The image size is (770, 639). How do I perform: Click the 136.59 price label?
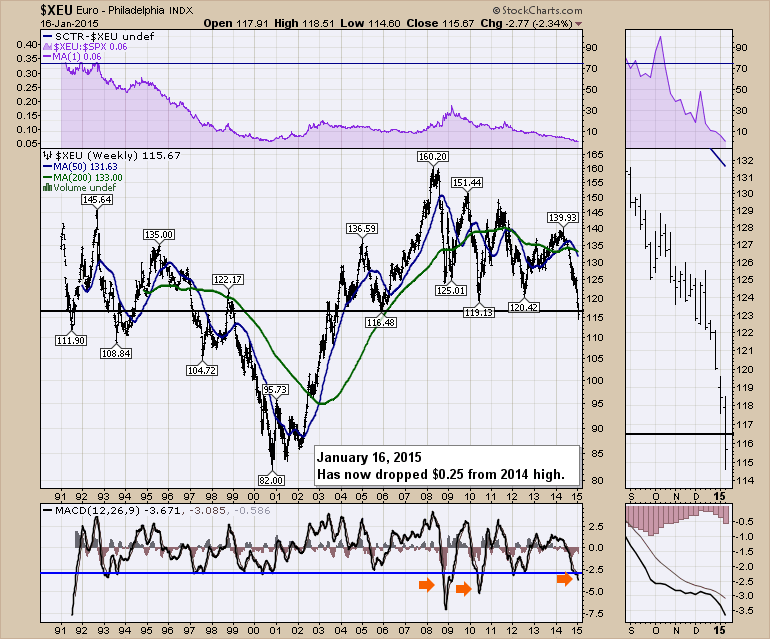pos(362,228)
